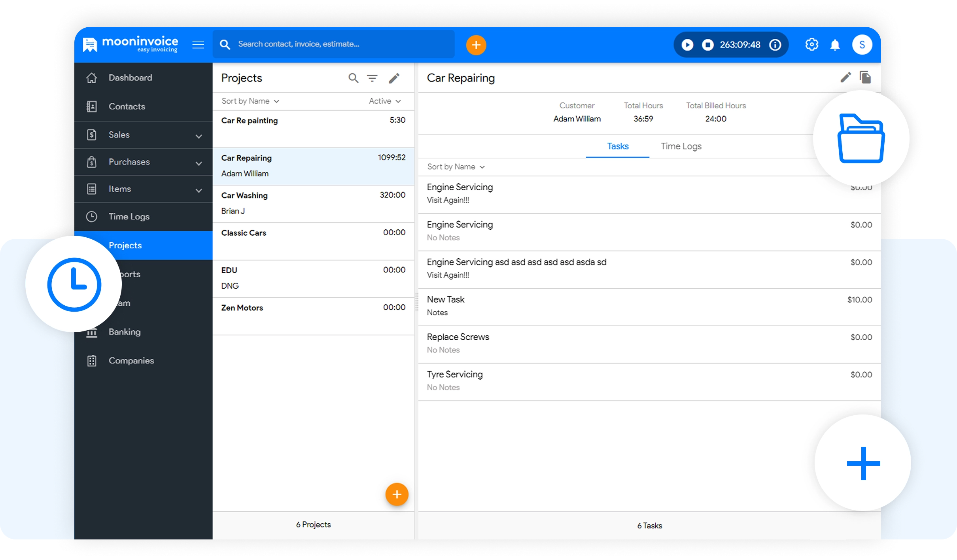The image size is (957, 560).
Task: Open the filter icon in the Projects panel
Action: pyautogui.click(x=372, y=78)
